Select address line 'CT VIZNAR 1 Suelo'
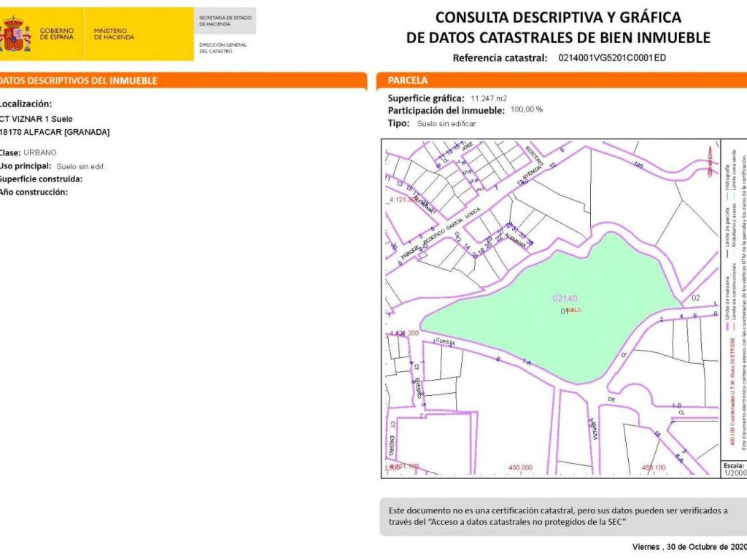Image resolution: width=747 pixels, height=560 pixels. click(x=36, y=119)
